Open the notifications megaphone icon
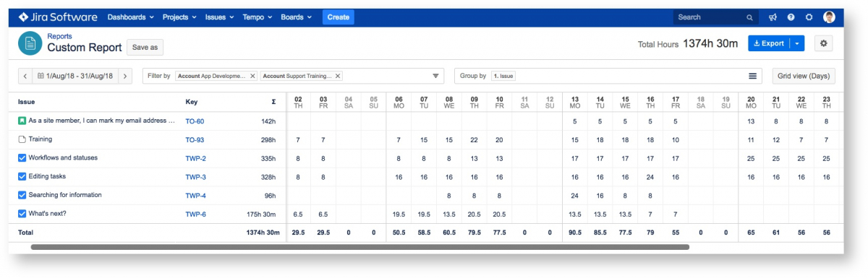The image size is (868, 278). [773, 17]
